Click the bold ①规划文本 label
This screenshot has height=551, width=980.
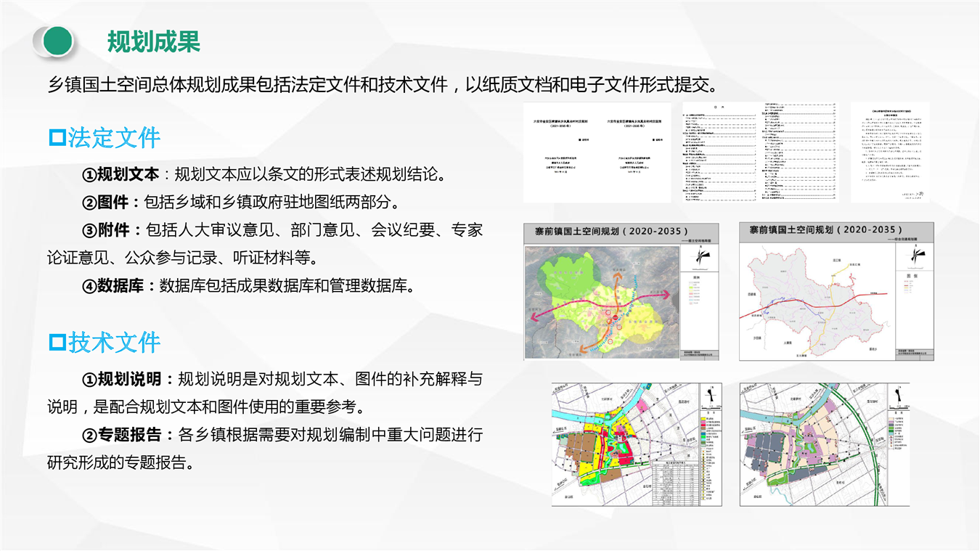(120, 175)
